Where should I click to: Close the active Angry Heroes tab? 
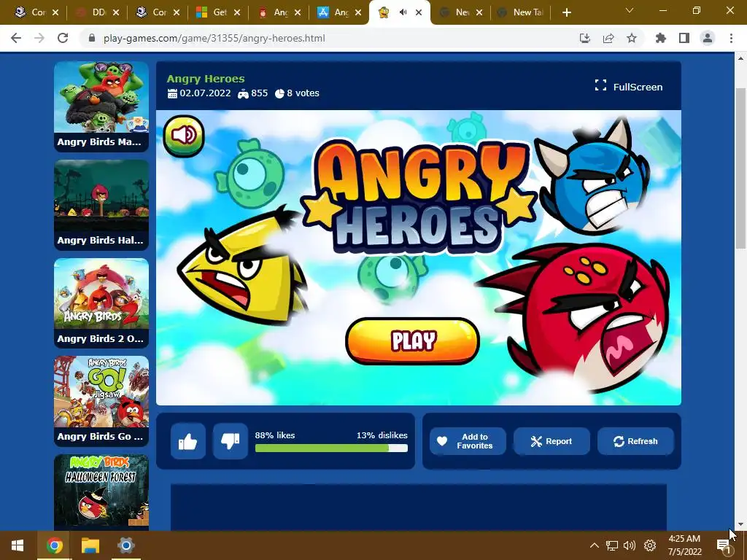419,12
